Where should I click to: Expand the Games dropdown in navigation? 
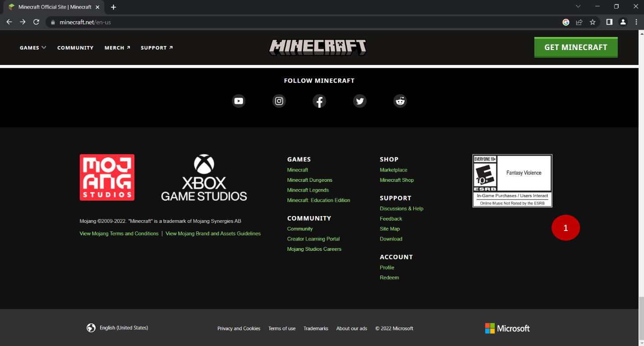[33, 48]
